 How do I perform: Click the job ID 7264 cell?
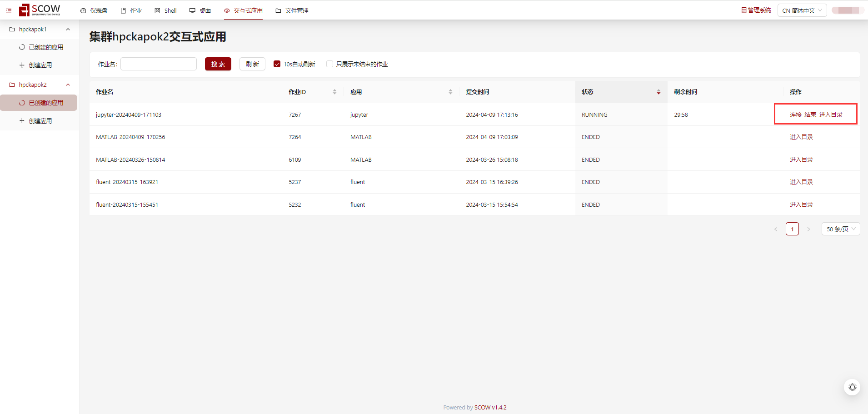295,137
